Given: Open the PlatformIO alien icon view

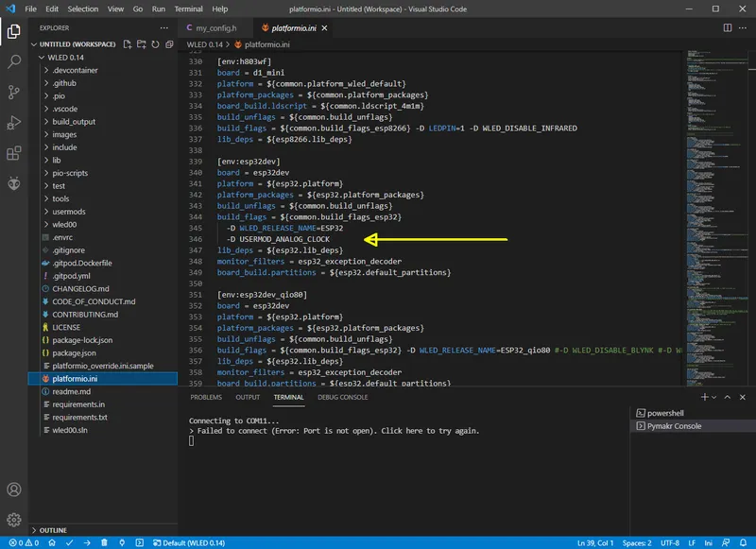Looking at the screenshot, I should [x=14, y=183].
